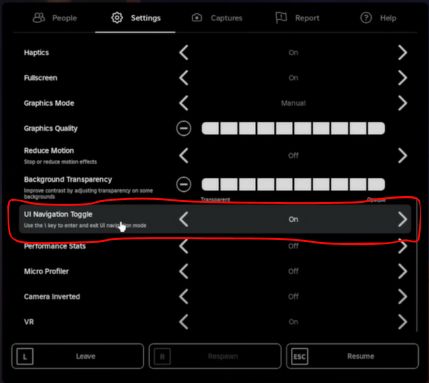Adjust the Background Transparency slider
The width and height of the screenshot is (429, 383).
293,184
